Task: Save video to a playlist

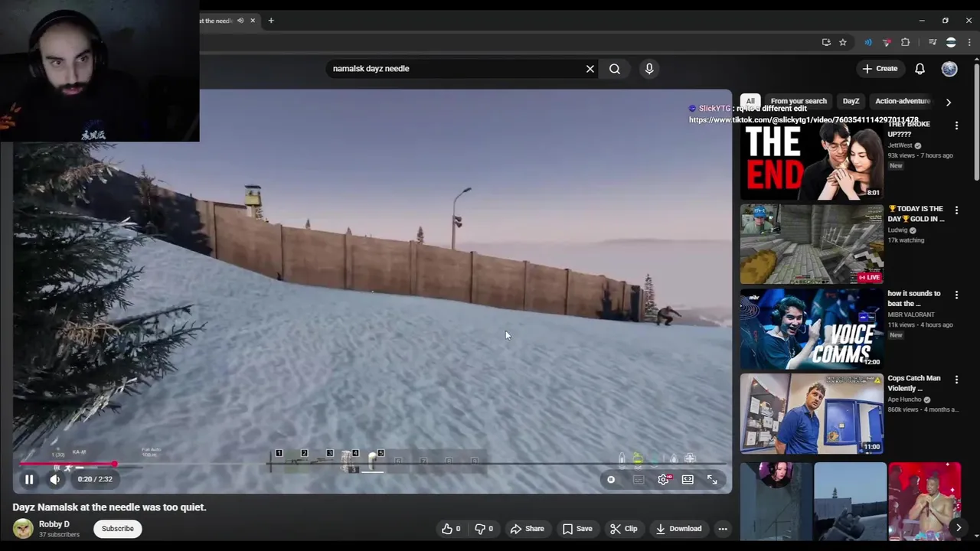Action: click(577, 529)
